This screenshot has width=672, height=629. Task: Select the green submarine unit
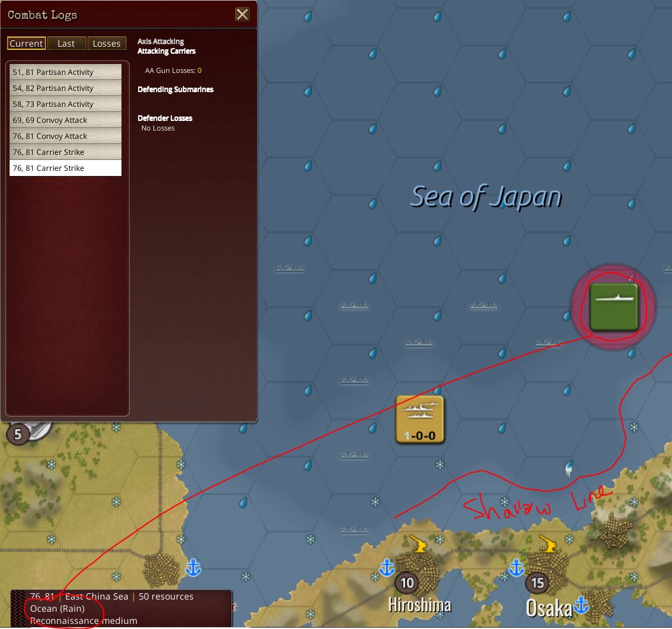[614, 307]
